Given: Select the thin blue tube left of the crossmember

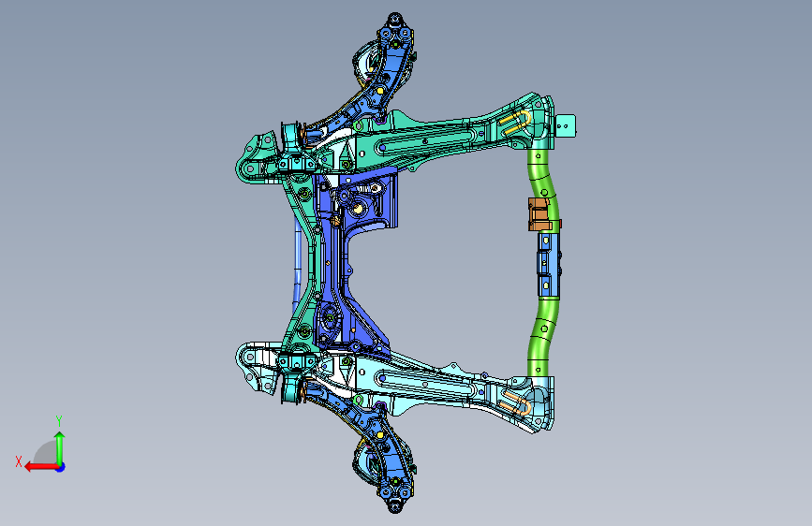Looking at the screenshot, I should tap(297, 264).
